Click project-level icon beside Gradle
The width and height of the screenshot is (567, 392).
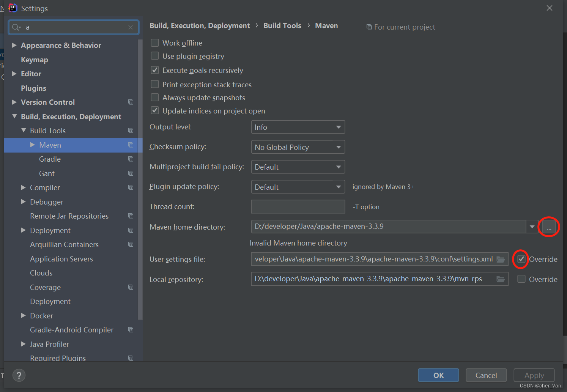point(131,159)
